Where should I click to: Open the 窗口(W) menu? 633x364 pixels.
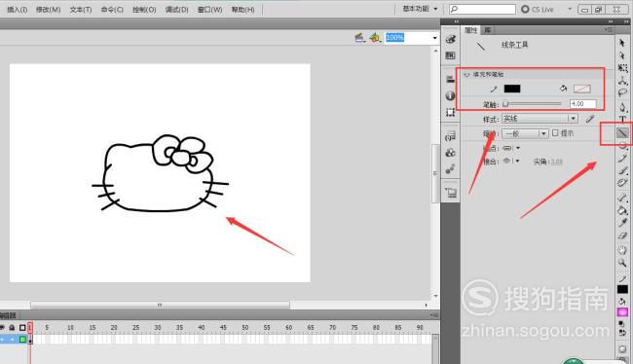[209, 10]
